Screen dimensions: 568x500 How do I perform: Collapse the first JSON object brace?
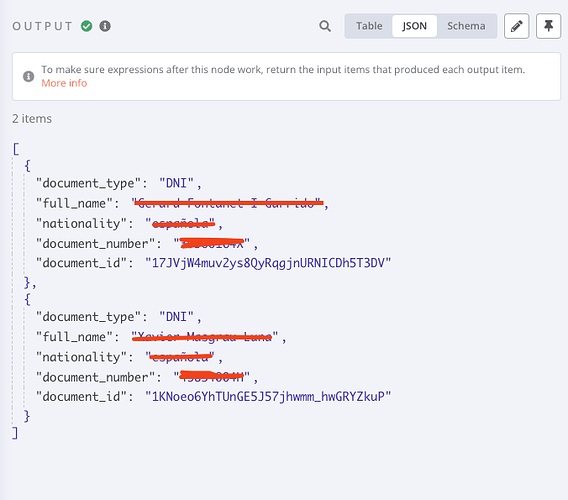[x=27, y=166]
